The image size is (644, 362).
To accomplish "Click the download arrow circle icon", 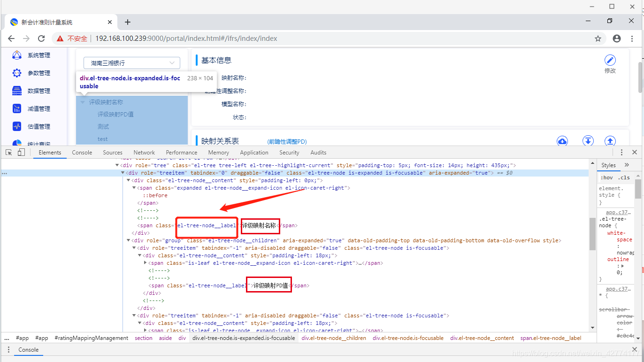I will 588,141.
